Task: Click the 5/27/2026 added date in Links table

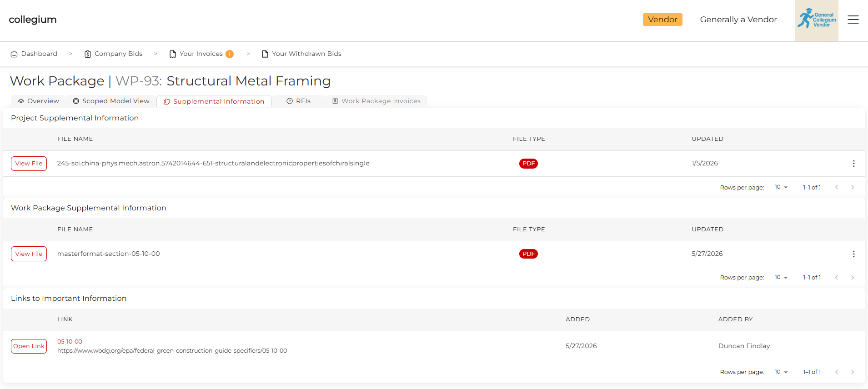Action: click(581, 346)
